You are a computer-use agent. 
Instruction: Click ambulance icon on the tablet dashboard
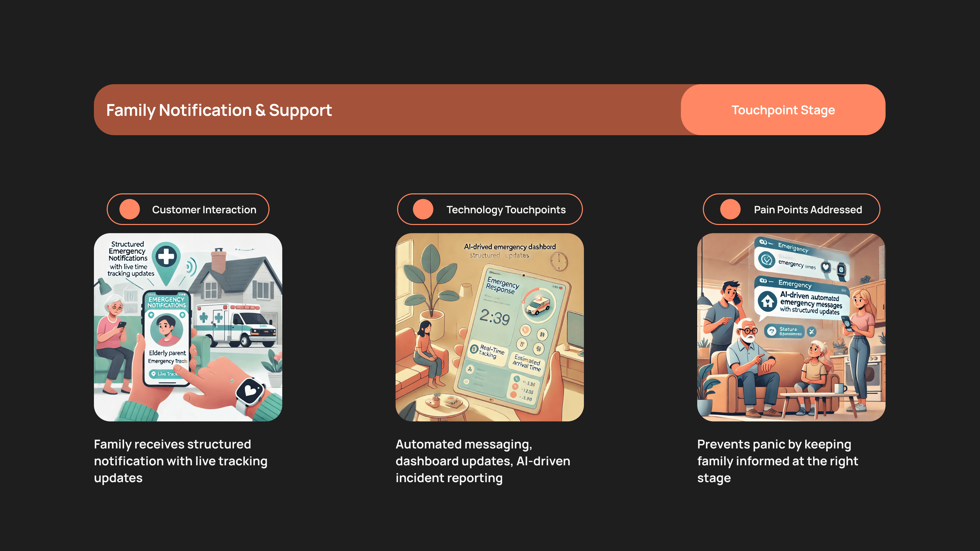coord(537,305)
